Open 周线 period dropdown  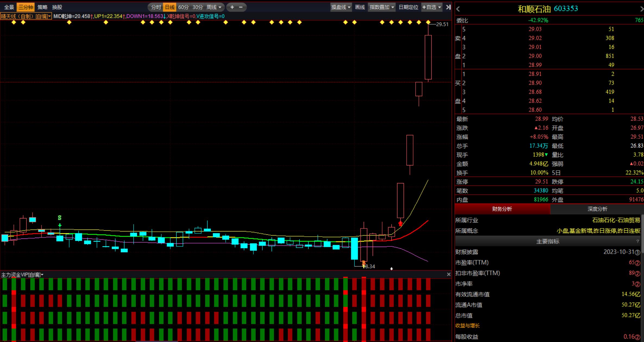[x=214, y=7]
